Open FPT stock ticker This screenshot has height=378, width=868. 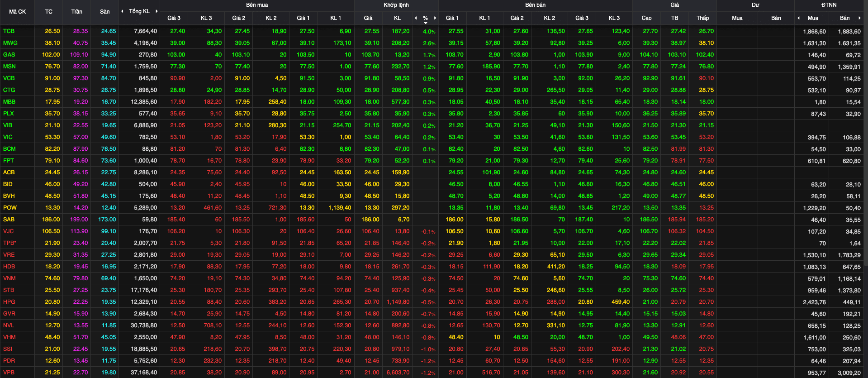8,161
